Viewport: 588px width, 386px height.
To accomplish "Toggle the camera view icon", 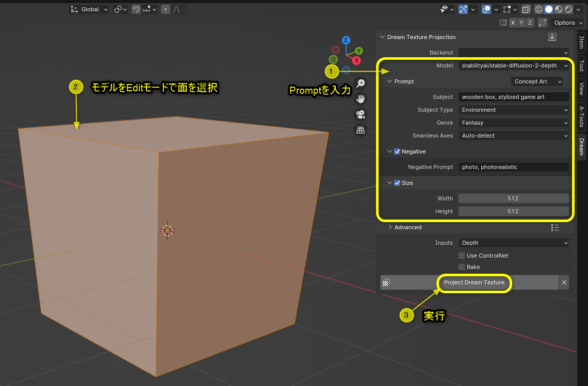I will (361, 114).
